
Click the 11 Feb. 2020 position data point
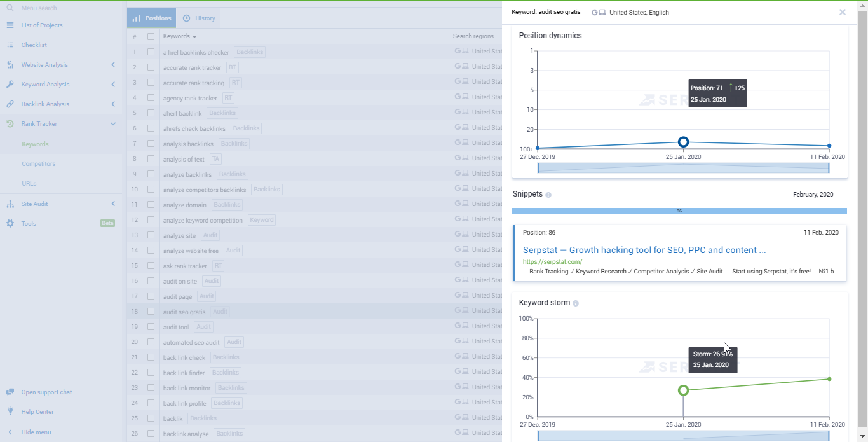click(829, 146)
